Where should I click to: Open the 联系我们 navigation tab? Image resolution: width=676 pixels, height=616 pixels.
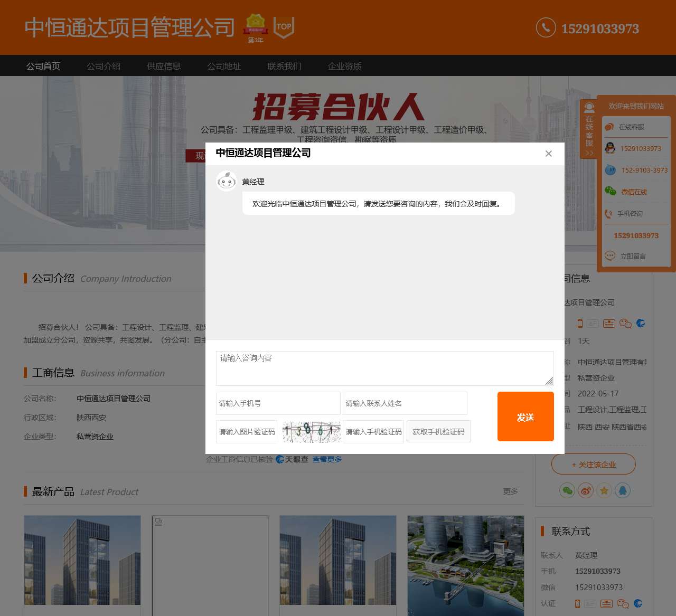tap(284, 66)
